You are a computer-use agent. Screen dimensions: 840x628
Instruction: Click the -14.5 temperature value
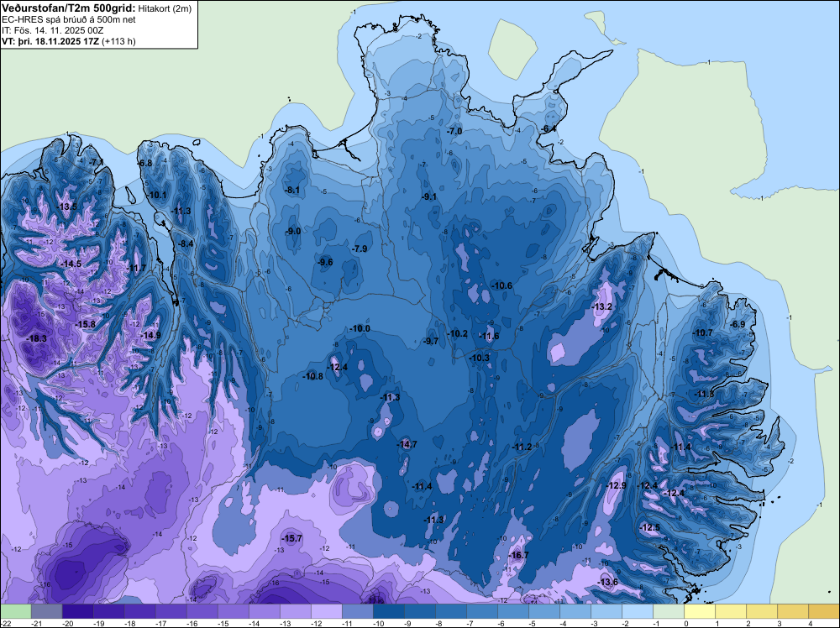(x=71, y=264)
